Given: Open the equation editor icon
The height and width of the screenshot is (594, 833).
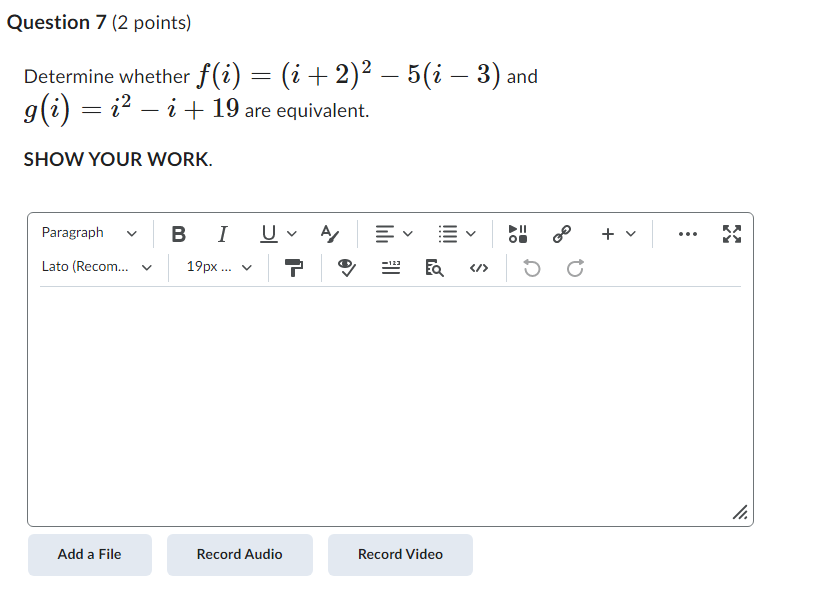Looking at the screenshot, I should pyautogui.click(x=390, y=267).
